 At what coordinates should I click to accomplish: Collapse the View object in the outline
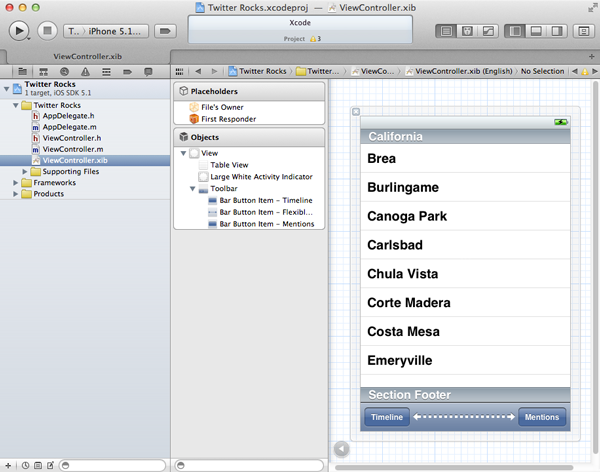point(183,153)
